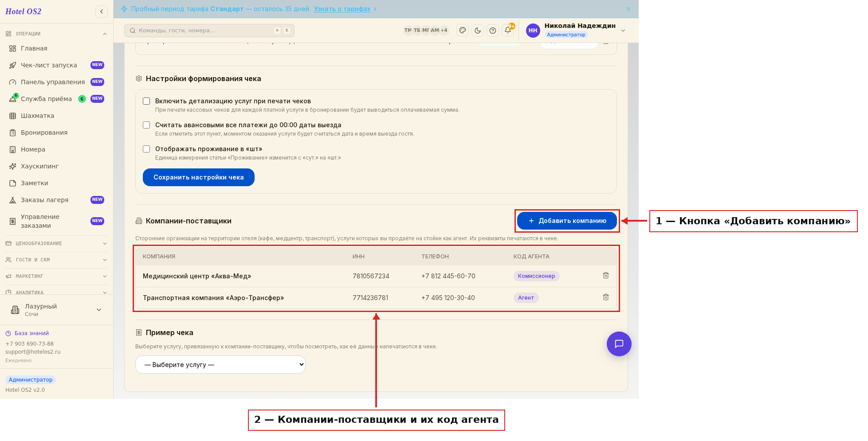The height and width of the screenshot is (441, 868).
Task: Click the Администратор role badge in sidebar footer
Action: click(x=31, y=380)
